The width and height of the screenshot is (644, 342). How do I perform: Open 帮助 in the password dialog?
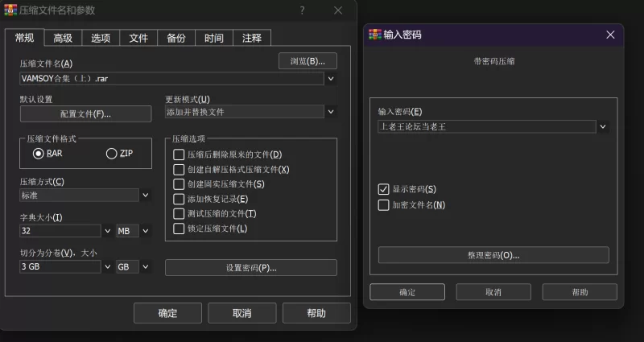[580, 292]
